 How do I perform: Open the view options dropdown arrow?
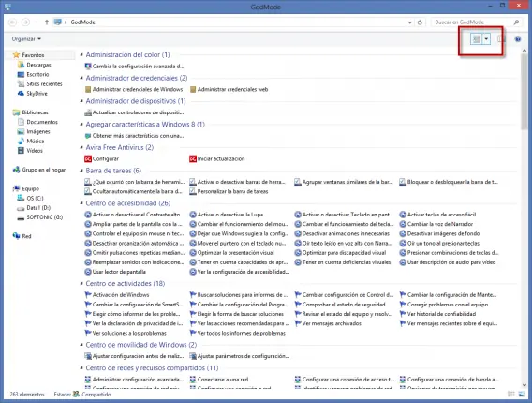(x=486, y=39)
